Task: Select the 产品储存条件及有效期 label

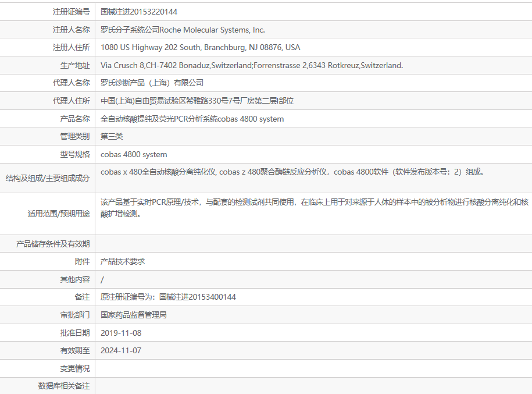Action: click(53, 244)
